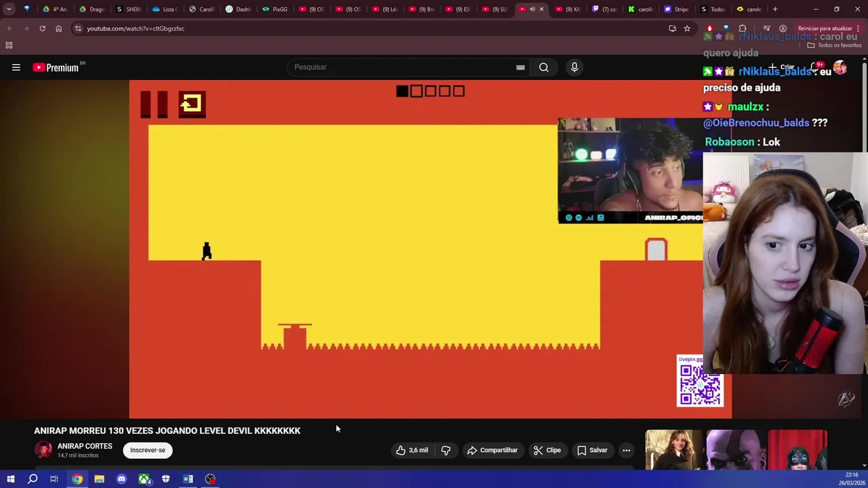
Task: Switch to the Lista C tab
Action: point(165,9)
